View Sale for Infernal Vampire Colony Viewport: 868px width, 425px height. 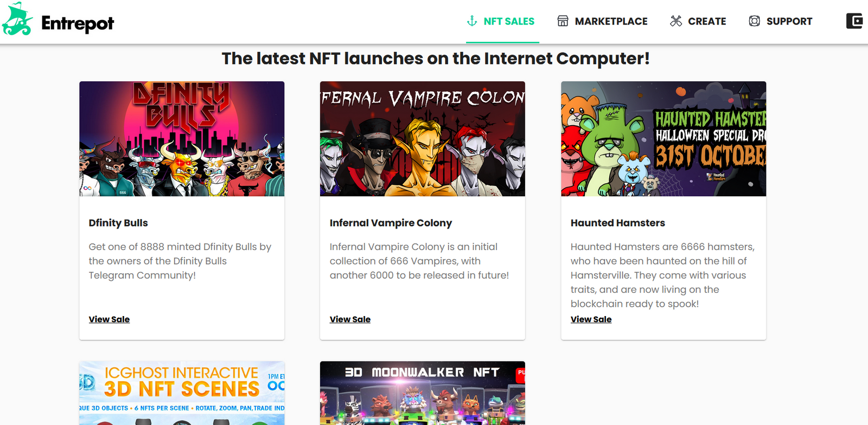(x=350, y=319)
